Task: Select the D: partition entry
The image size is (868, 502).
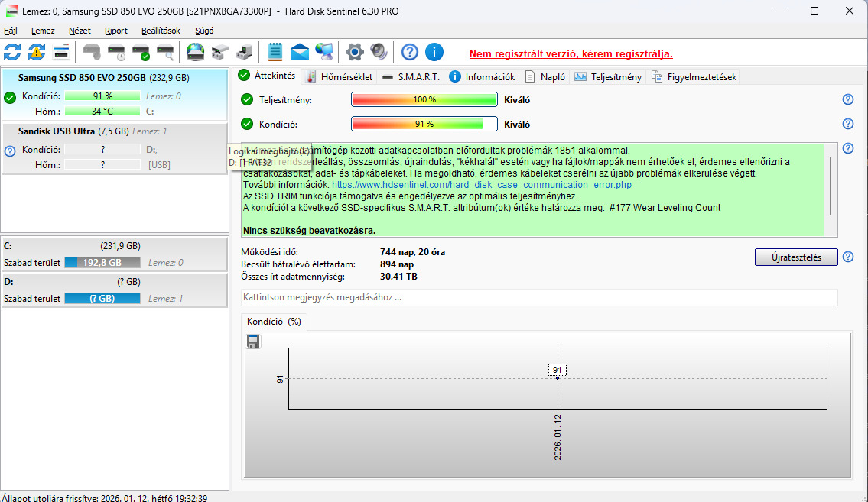Action: point(114,290)
